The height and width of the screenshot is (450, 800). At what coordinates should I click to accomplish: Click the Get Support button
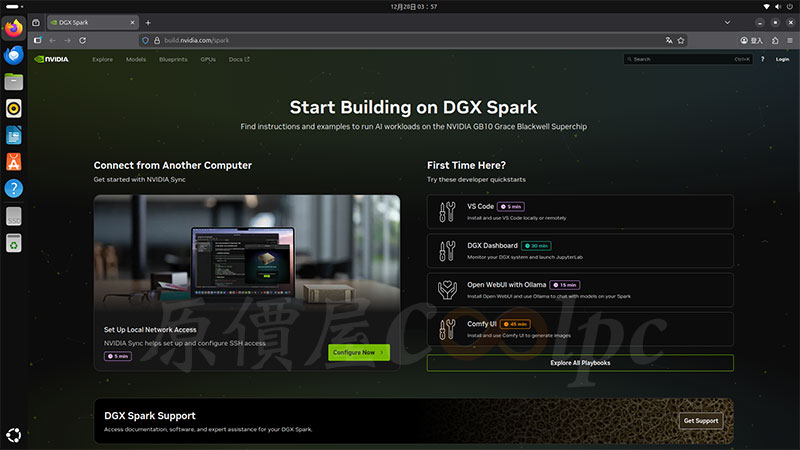700,421
